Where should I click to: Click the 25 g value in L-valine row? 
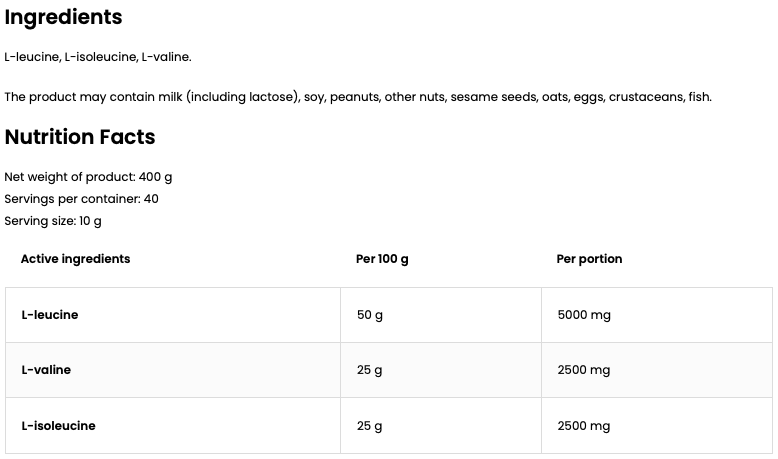point(370,370)
